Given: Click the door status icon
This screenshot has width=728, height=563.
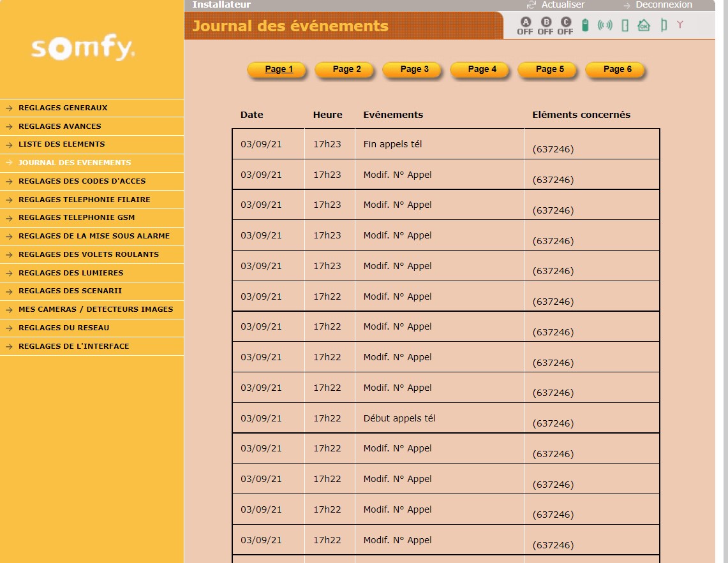Looking at the screenshot, I should tap(625, 26).
